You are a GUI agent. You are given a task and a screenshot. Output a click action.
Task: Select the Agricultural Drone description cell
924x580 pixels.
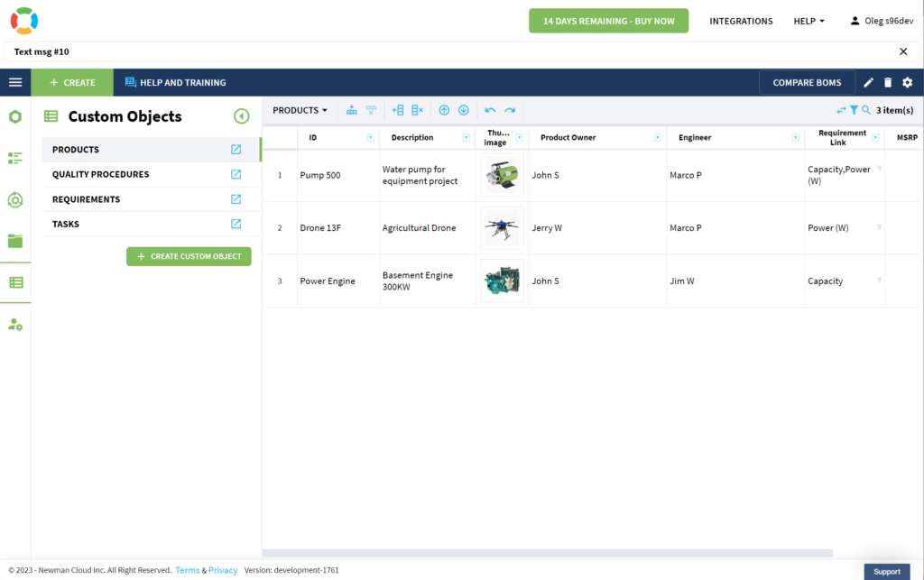click(427, 228)
